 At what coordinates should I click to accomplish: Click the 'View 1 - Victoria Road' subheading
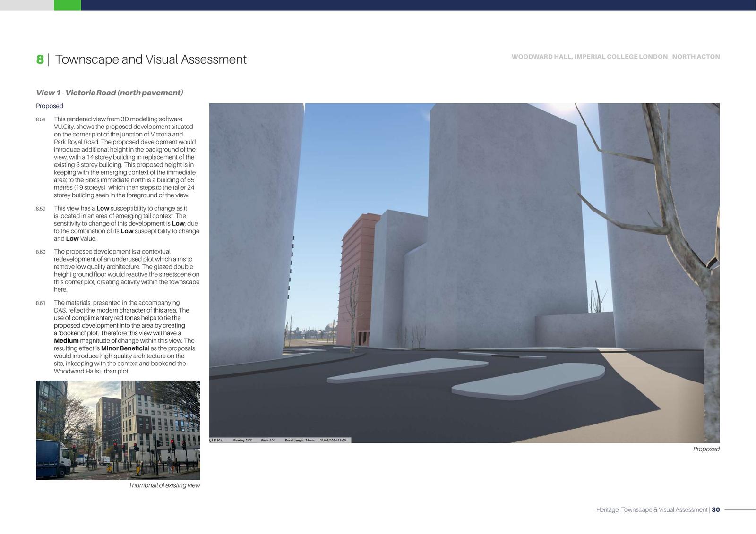tap(109, 93)
